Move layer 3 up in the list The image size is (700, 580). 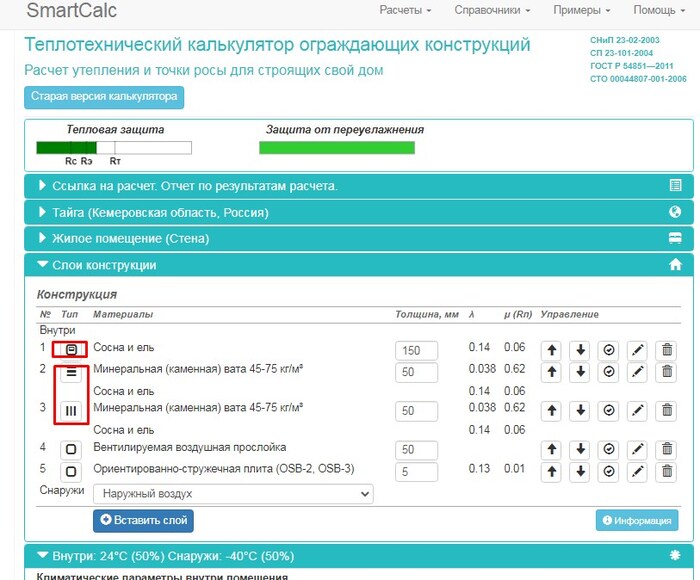point(551,411)
